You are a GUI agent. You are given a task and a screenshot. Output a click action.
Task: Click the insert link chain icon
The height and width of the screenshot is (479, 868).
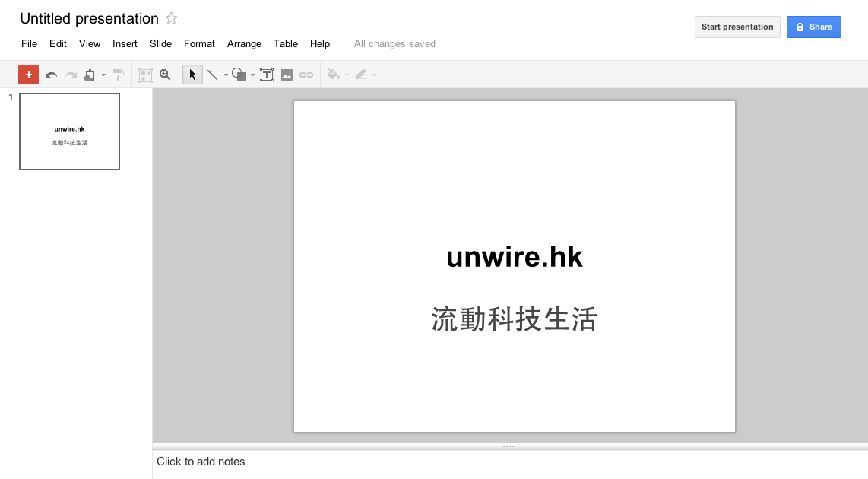[306, 75]
